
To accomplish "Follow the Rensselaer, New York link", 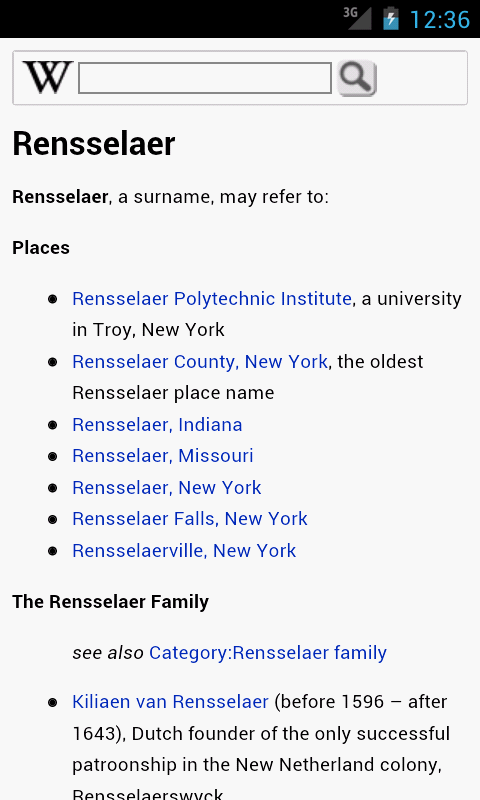I will pyautogui.click(x=167, y=487).
